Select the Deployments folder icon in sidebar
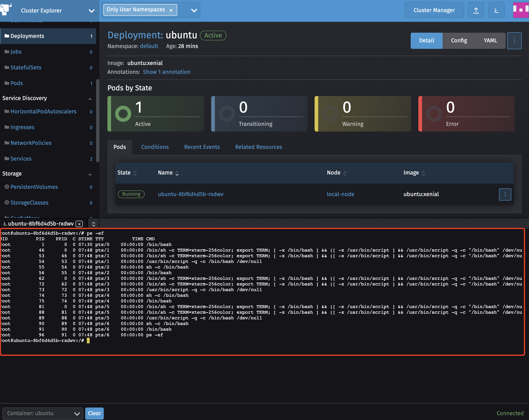The height and width of the screenshot is (420, 529). point(7,36)
